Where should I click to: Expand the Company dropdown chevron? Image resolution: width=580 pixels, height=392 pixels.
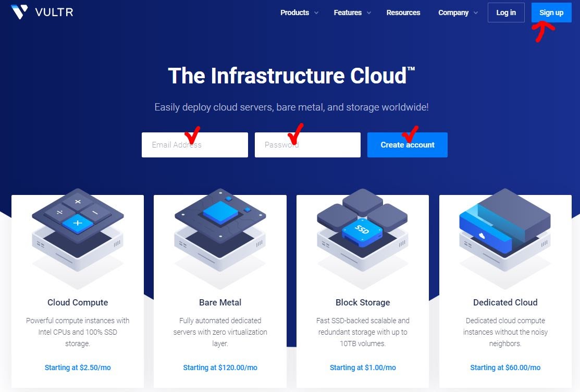[x=476, y=13]
